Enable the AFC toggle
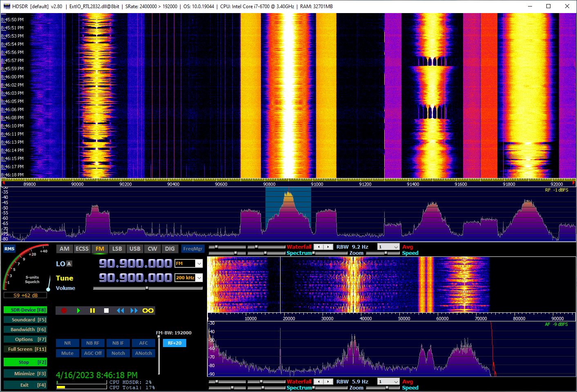Screen dimensions: 577x392 point(143,343)
